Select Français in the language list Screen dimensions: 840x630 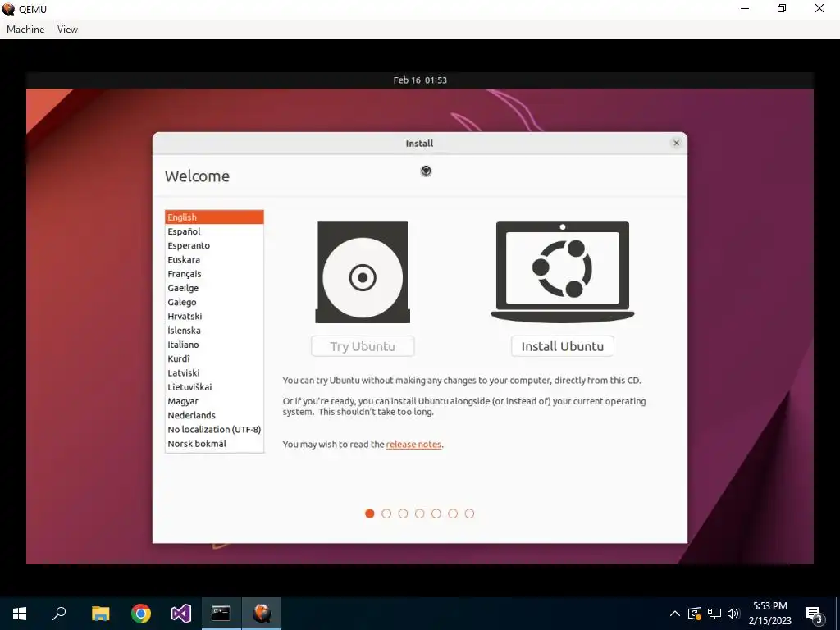[x=214, y=274]
